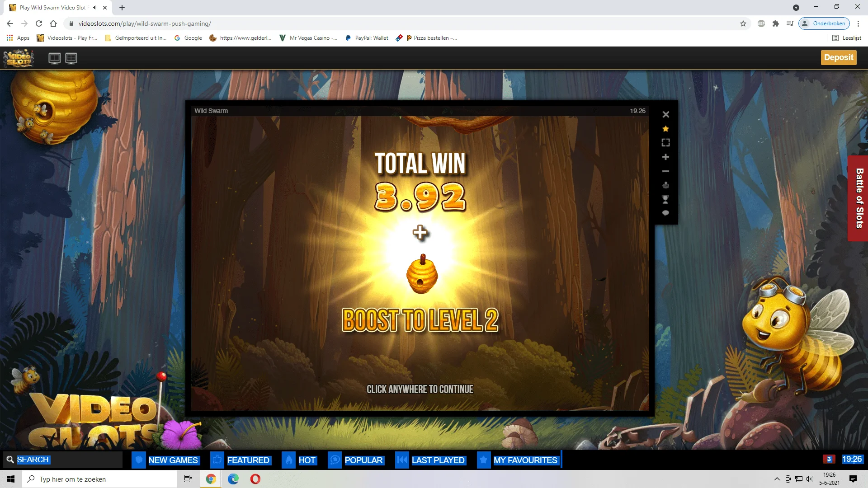
Task: Select the multi-screen game layout icon
Action: pos(71,58)
